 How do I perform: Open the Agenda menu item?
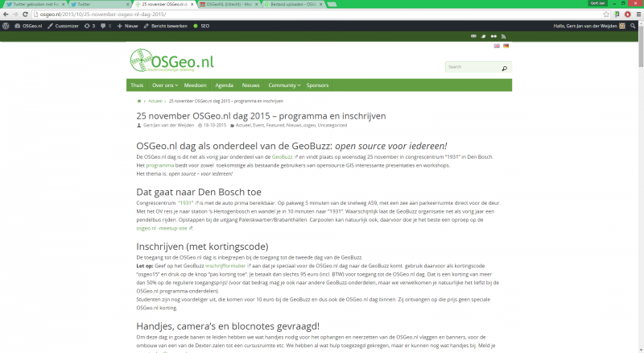pyautogui.click(x=224, y=85)
